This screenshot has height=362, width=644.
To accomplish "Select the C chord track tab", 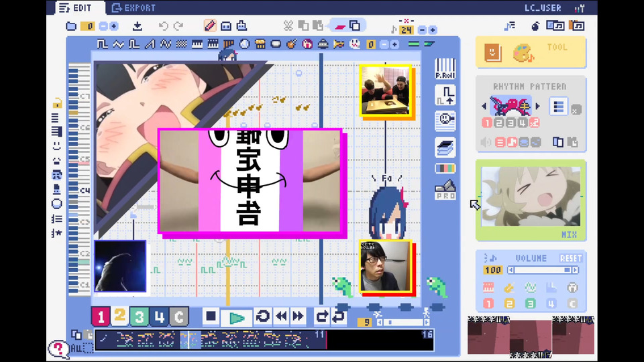I will (x=179, y=316).
